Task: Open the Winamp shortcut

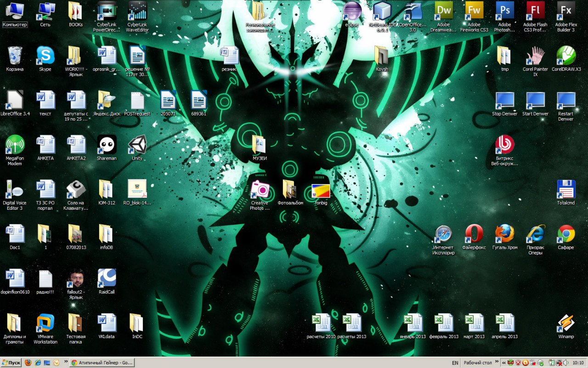Action: tap(566, 326)
